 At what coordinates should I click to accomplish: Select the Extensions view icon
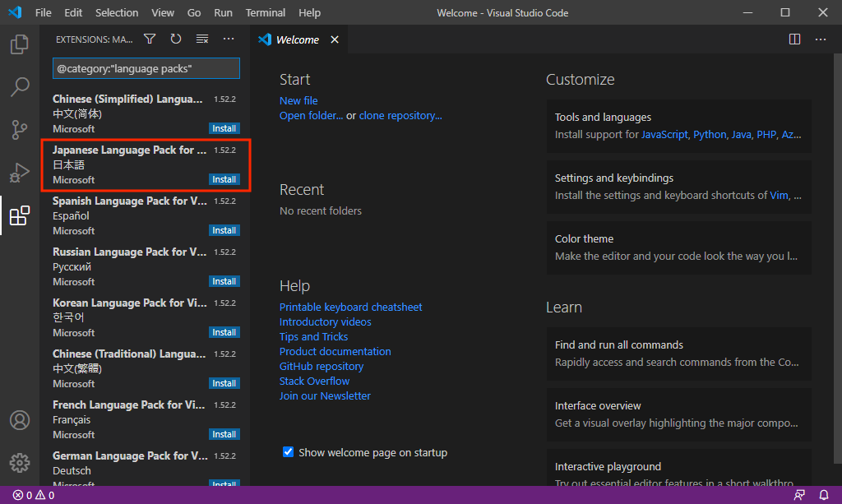20,215
